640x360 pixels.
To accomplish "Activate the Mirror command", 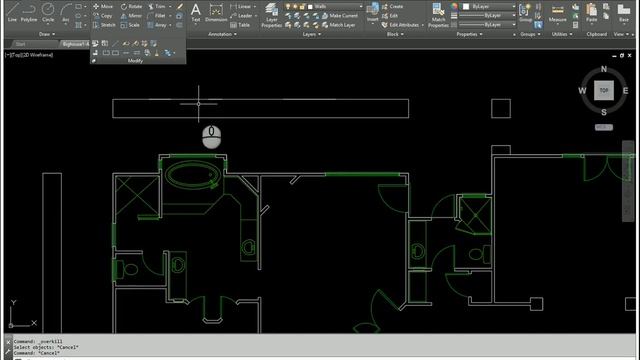I will point(131,16).
